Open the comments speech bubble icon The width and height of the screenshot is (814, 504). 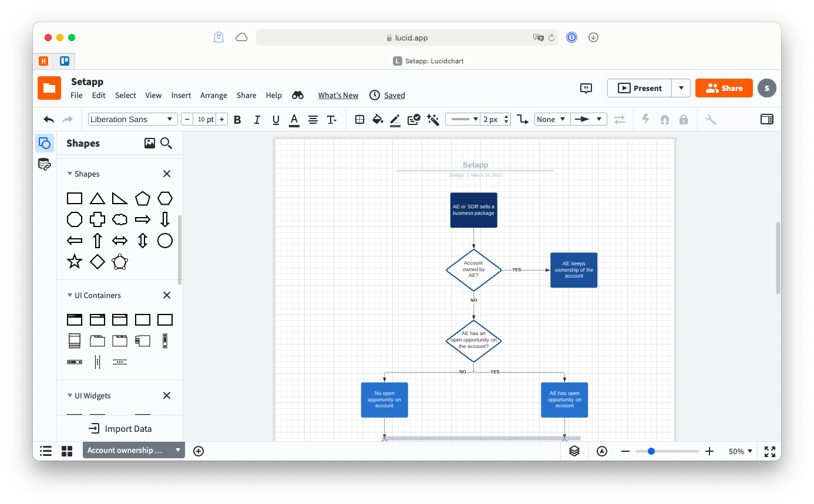pos(586,88)
